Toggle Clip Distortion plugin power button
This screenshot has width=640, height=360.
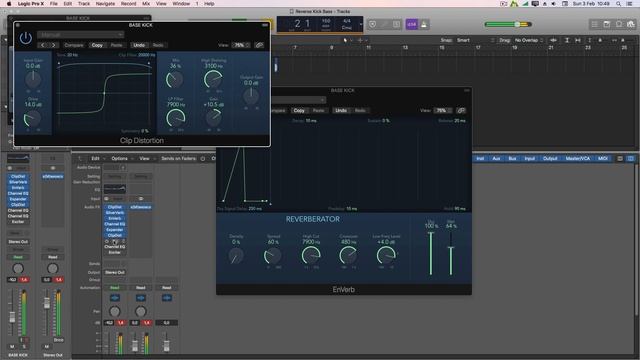pyautogui.click(x=25, y=38)
